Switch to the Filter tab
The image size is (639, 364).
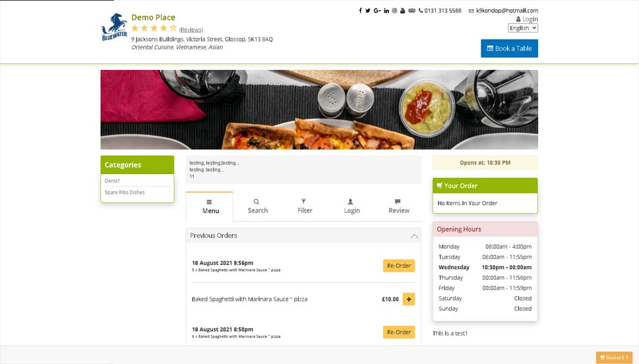[305, 206]
